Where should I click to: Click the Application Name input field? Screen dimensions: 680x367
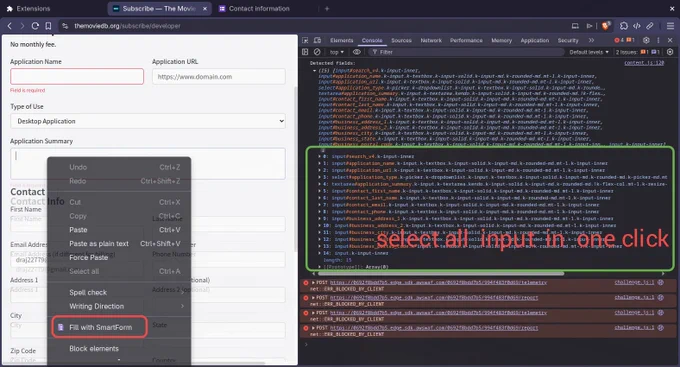tap(77, 76)
